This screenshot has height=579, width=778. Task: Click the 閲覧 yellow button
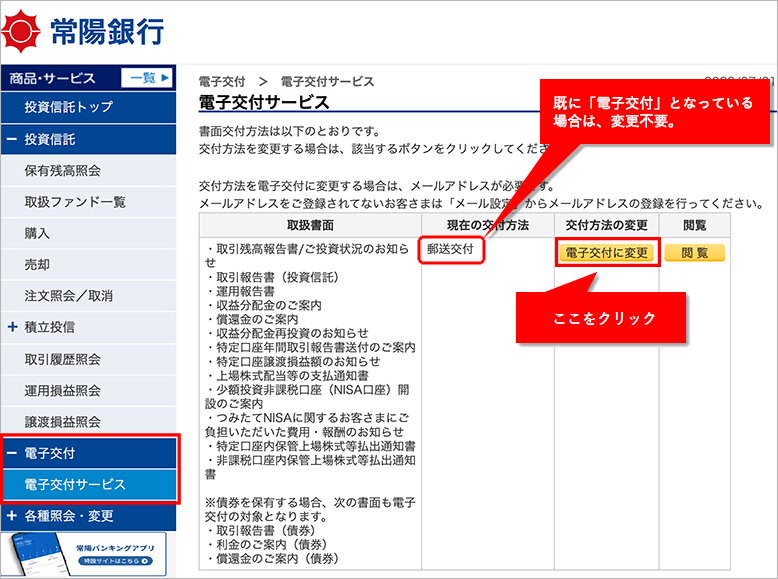[x=695, y=253]
